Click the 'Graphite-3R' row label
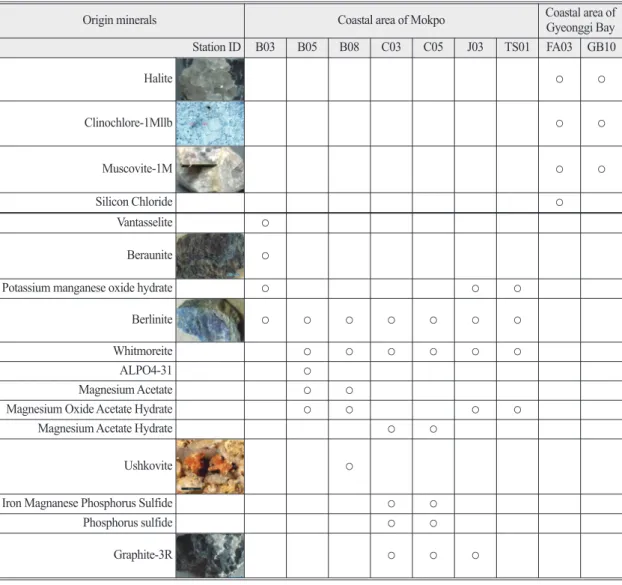This screenshot has height=585, width=622. tap(143, 554)
